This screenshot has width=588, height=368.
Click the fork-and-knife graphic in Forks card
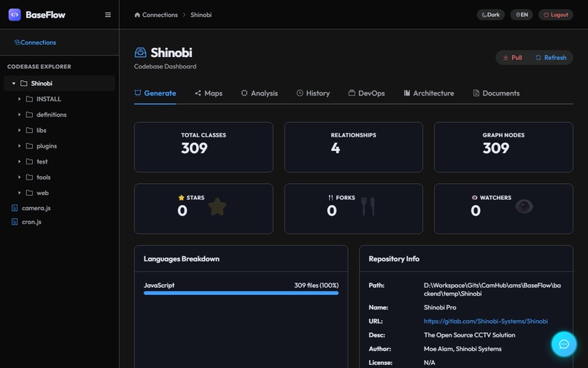(368, 207)
